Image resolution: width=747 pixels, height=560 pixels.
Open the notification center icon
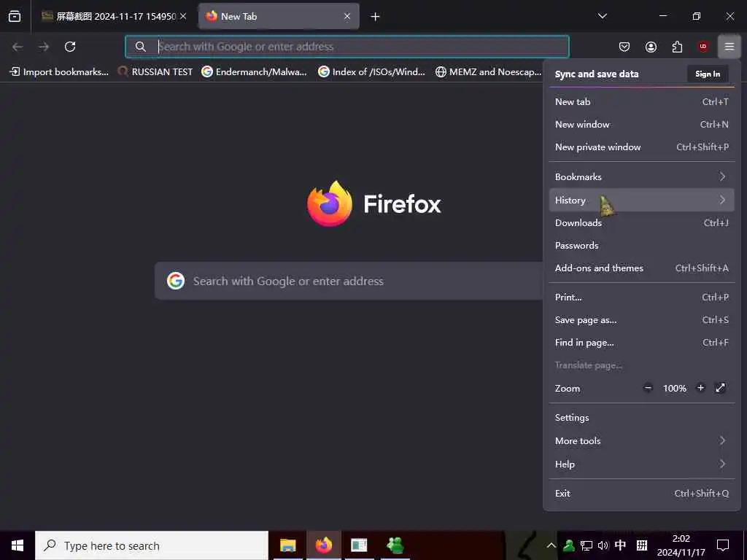tap(723, 545)
